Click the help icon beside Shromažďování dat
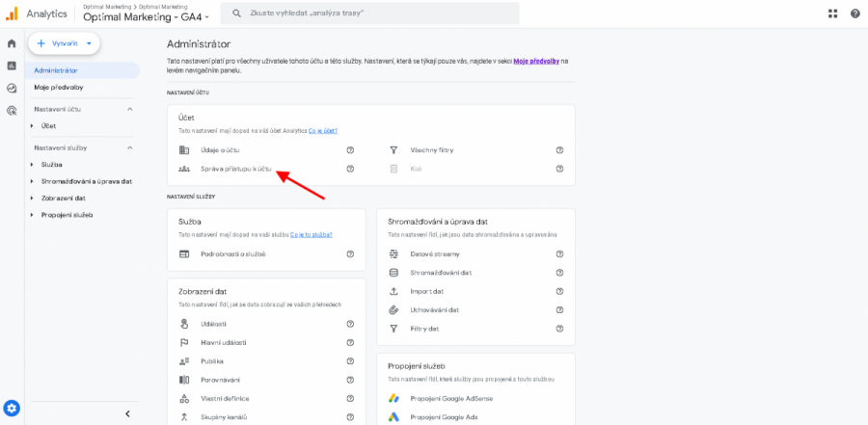 coord(559,273)
